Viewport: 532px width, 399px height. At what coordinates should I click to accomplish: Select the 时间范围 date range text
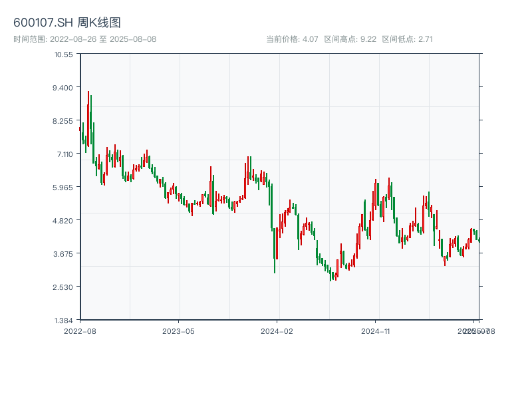[84, 39]
